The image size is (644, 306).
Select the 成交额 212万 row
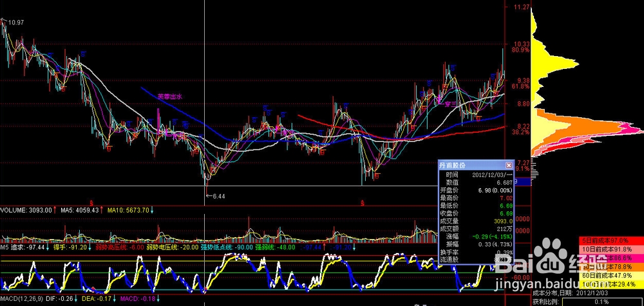[476, 229]
